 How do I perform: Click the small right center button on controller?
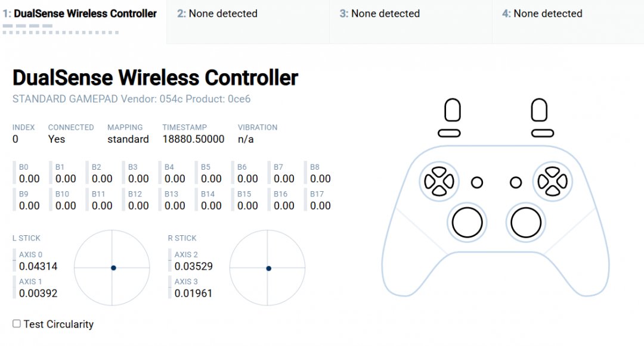pos(516,182)
